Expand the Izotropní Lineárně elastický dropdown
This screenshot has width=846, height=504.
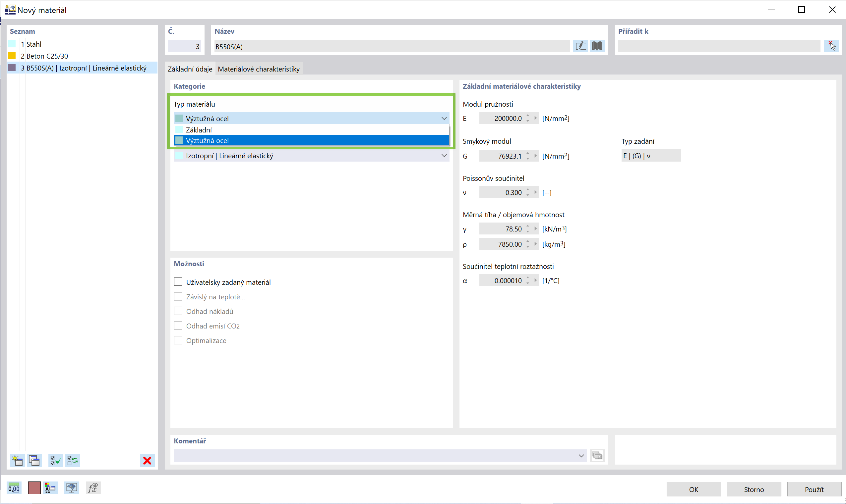pyautogui.click(x=444, y=156)
